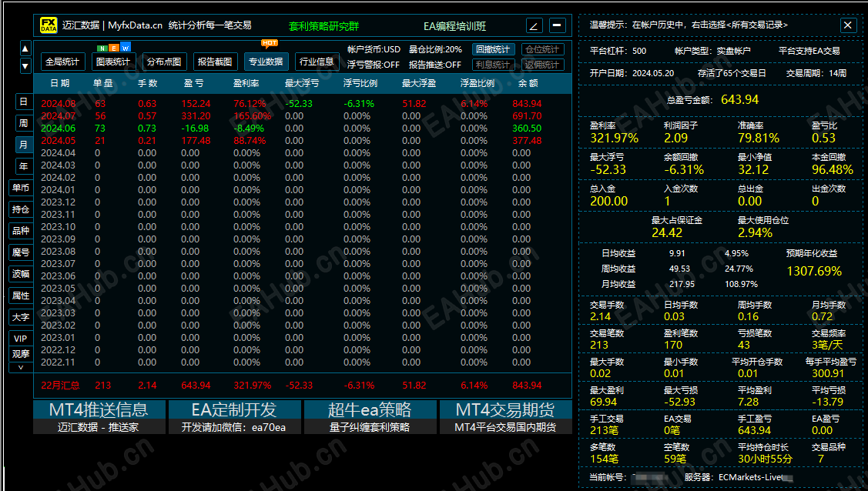Screen dimensions: 868x491
Task: Click the 利息统计 button
Action: point(493,65)
